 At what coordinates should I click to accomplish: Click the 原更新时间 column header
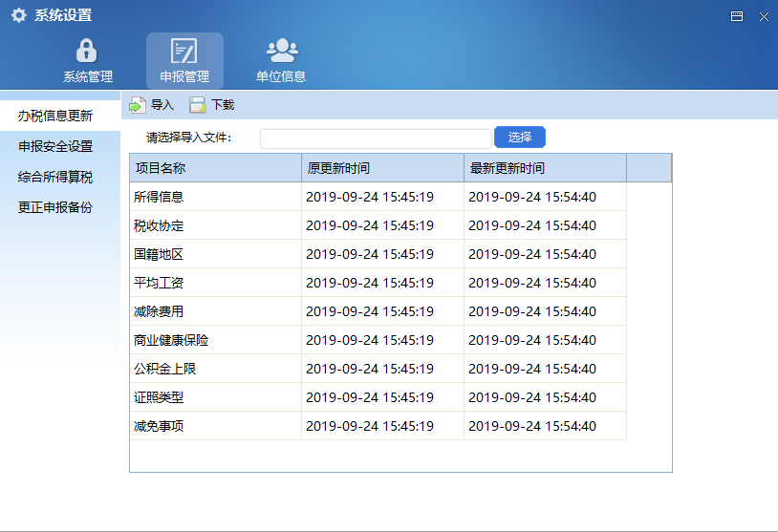[382, 168]
